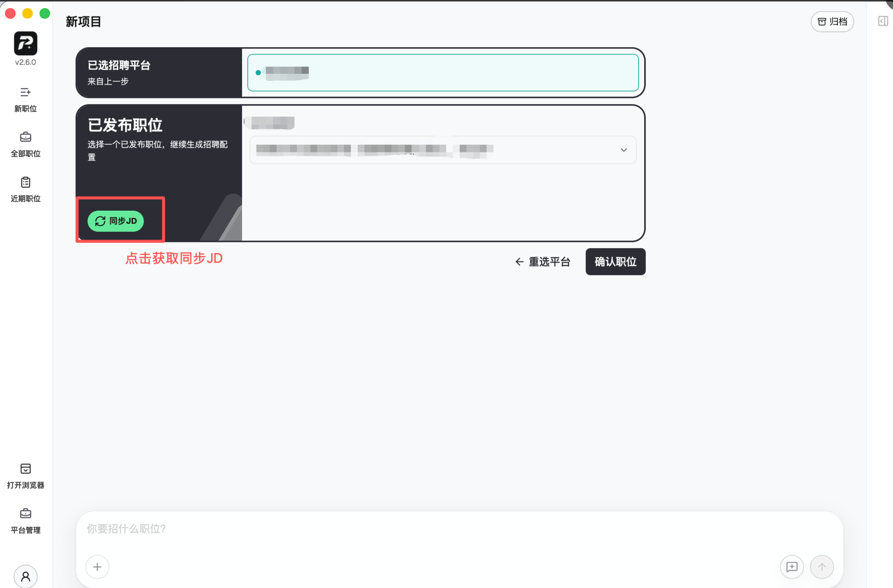893x588 pixels.
Task: Click the 新项目 title text
Action: tap(83, 21)
